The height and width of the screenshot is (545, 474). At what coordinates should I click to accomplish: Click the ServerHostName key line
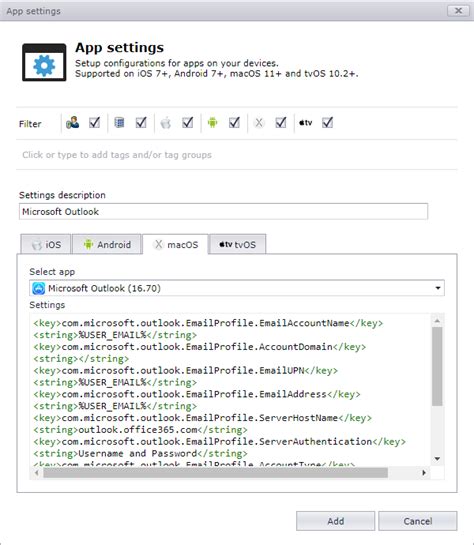(203, 418)
